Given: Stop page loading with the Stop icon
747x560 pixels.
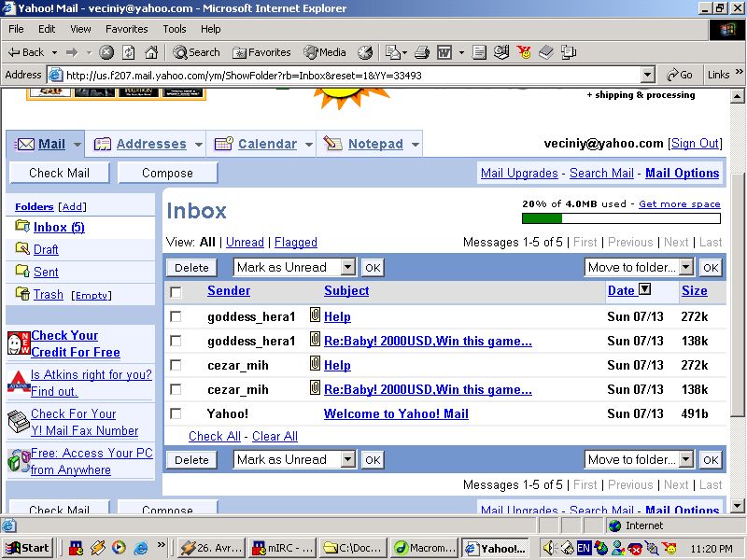Looking at the screenshot, I should [x=106, y=52].
